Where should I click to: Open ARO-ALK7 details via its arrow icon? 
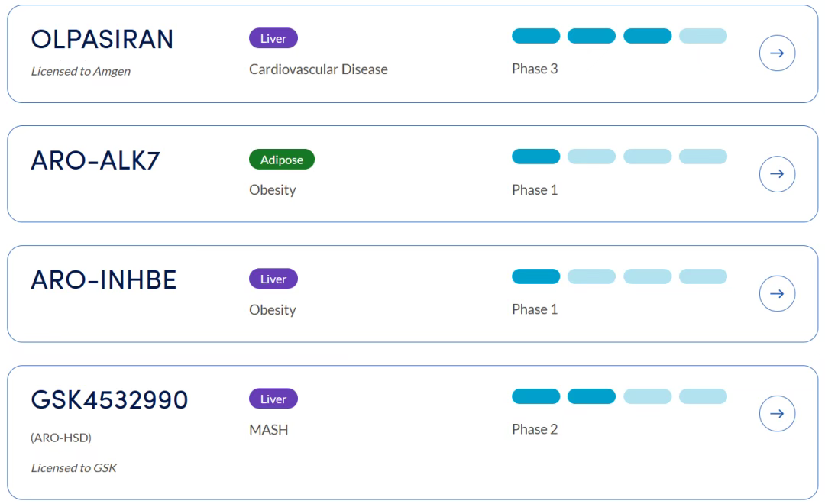tap(777, 174)
